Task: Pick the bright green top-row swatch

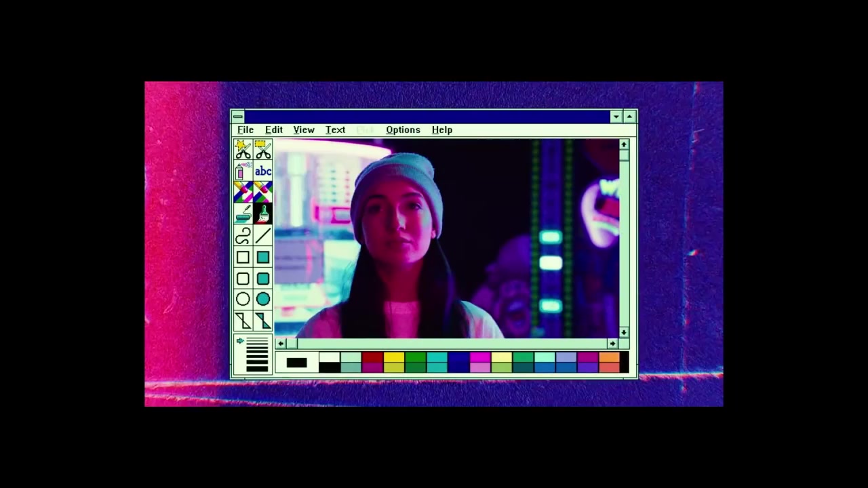Action: click(x=416, y=357)
